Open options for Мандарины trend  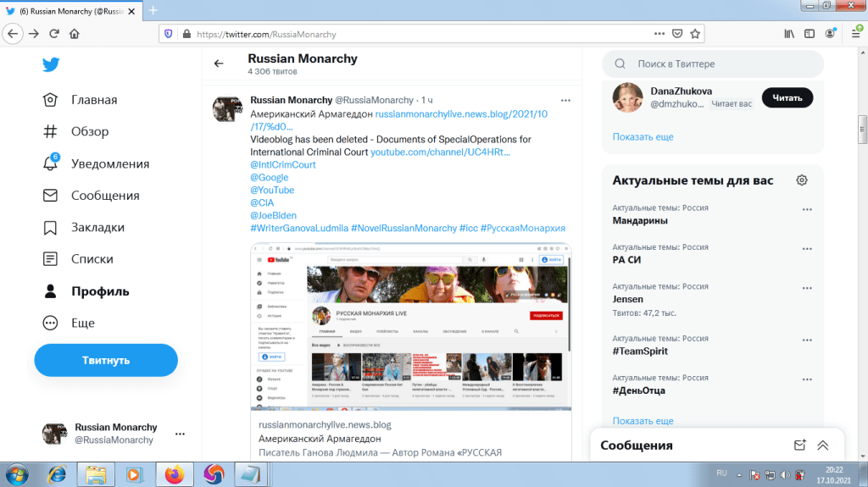[807, 210]
